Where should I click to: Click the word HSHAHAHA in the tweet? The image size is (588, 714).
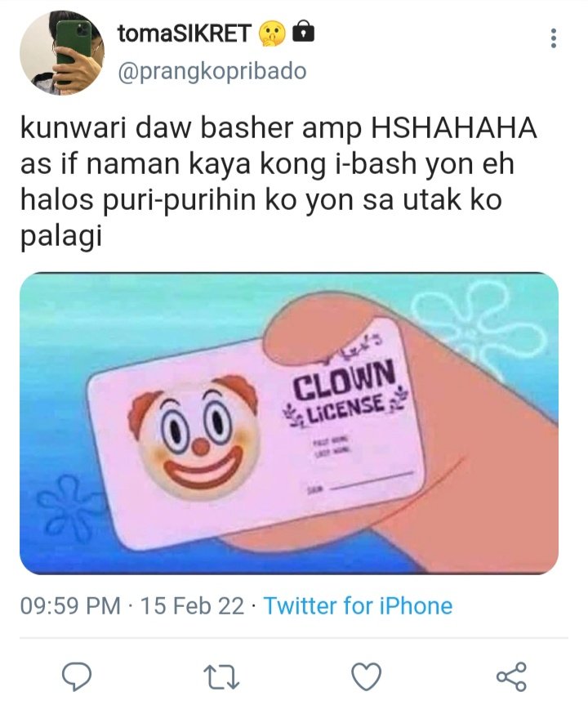click(x=454, y=127)
